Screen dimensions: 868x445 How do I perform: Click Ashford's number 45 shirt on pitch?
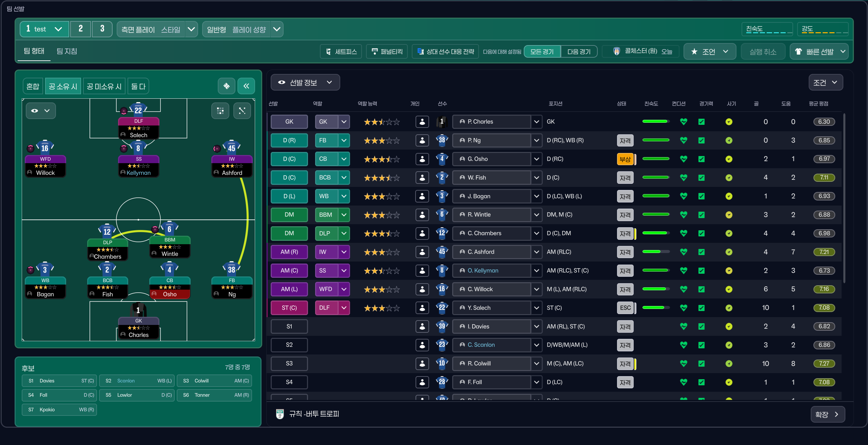[x=232, y=147]
